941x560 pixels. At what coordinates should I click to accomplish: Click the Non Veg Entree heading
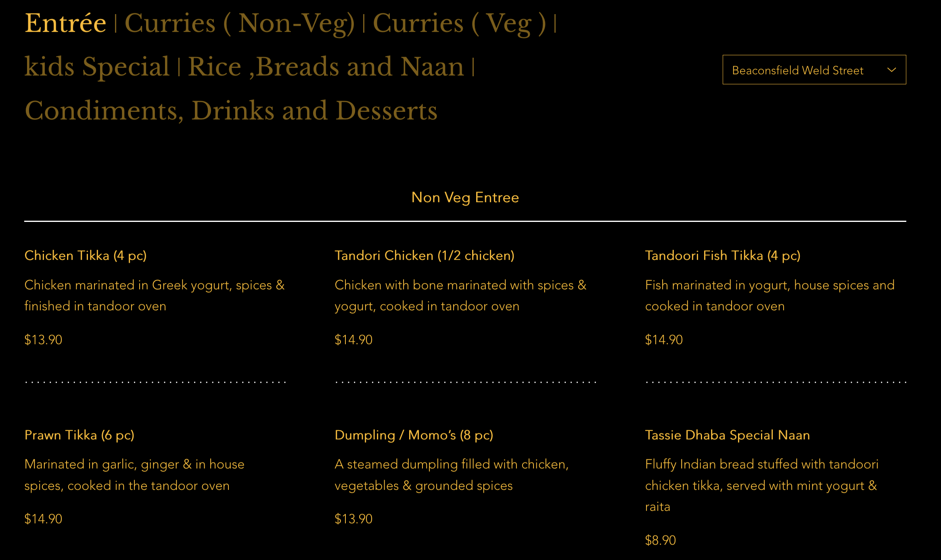[465, 197]
